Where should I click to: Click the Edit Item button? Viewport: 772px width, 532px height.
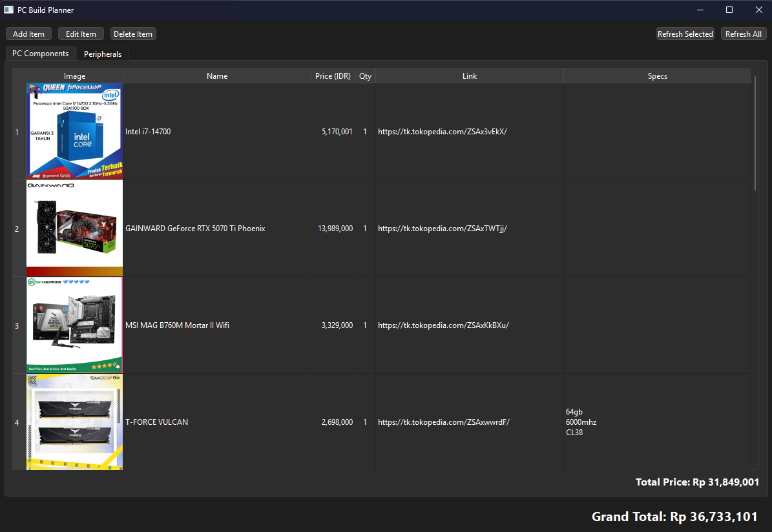tap(81, 34)
